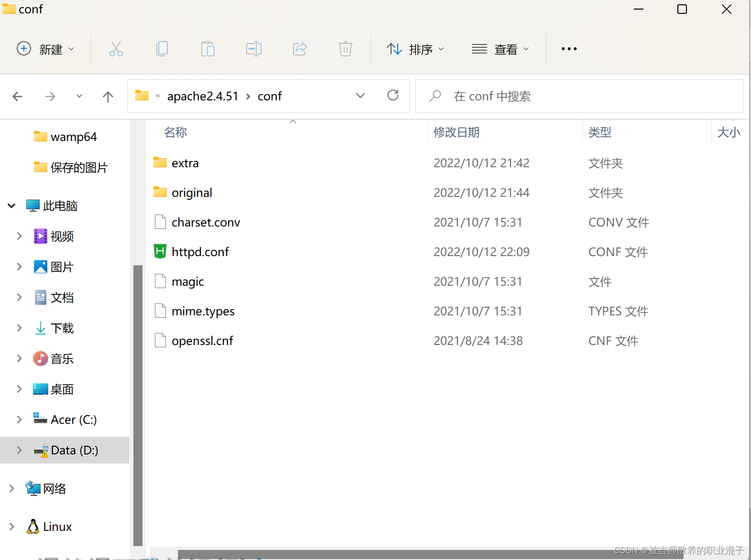Expand address bar history dropdown
751x560 pixels.
click(360, 96)
